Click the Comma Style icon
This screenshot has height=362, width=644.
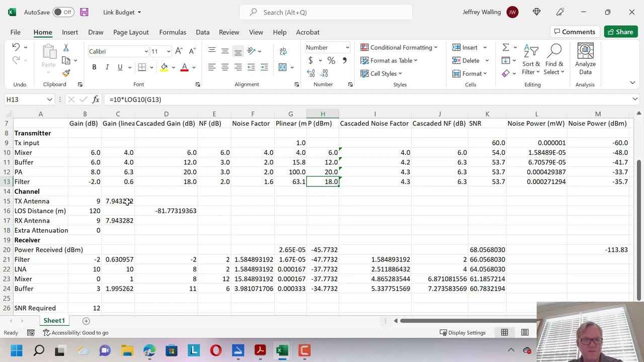[344, 60]
